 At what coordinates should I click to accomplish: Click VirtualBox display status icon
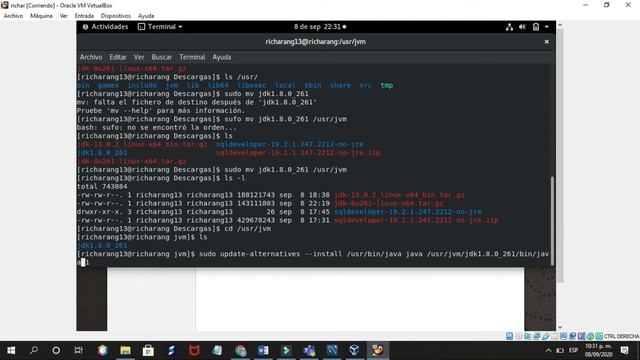[564, 336]
